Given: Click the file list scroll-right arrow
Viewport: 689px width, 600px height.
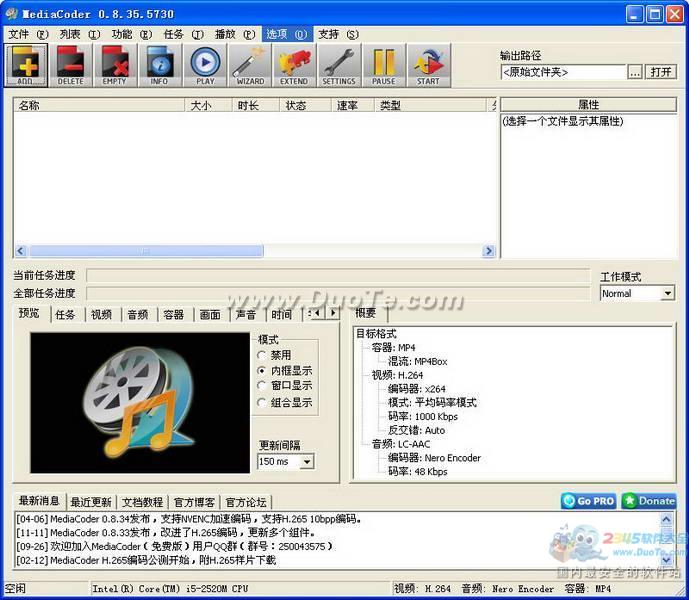Looking at the screenshot, I should pos(488,251).
